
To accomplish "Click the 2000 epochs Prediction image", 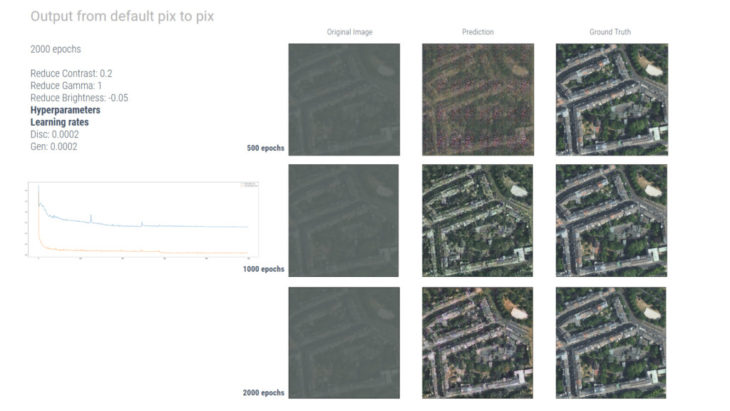I will point(477,343).
